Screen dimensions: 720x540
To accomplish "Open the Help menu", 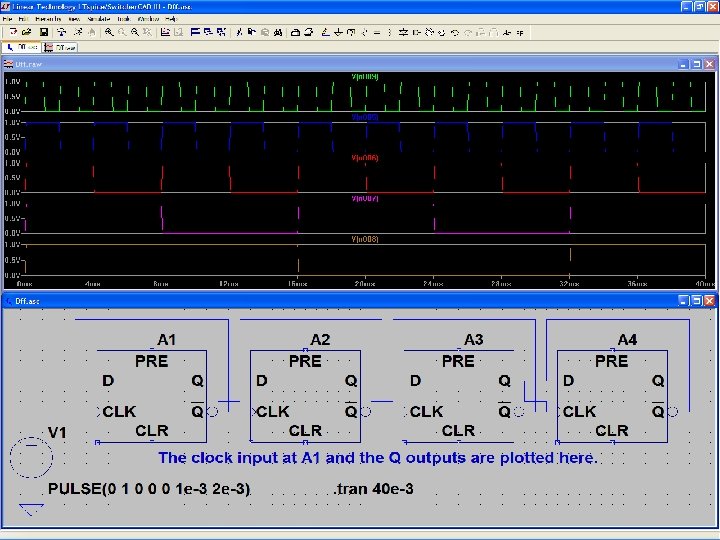I will (171, 19).
